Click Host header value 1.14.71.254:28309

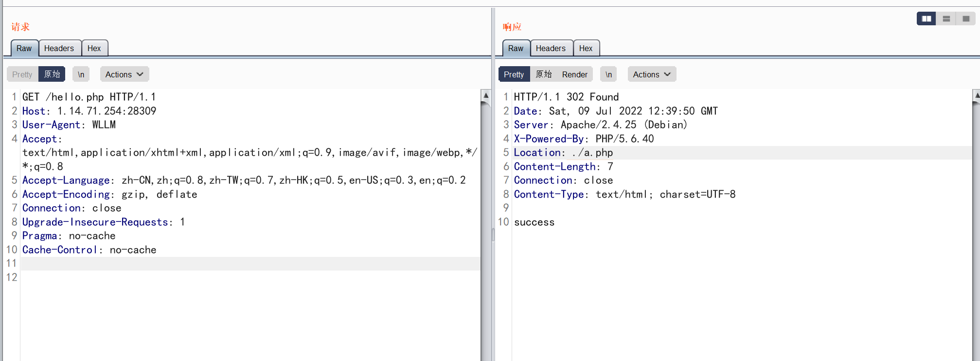click(107, 111)
